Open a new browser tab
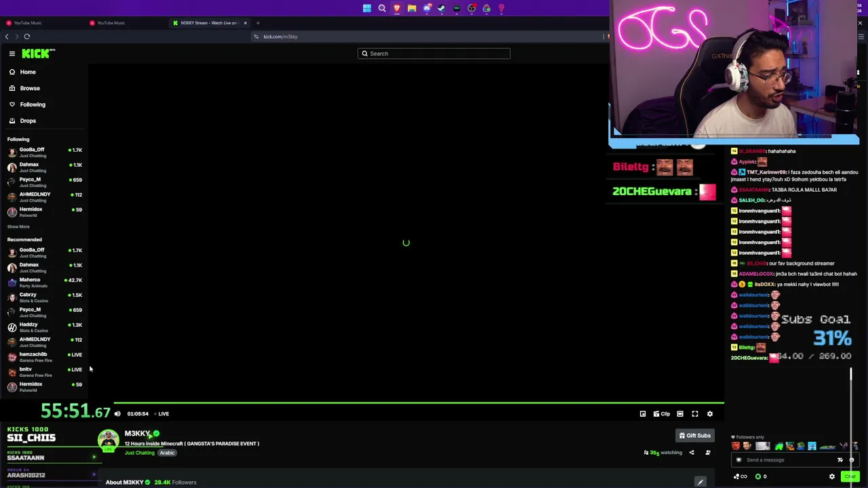Viewport: 868px width, 488px height. click(258, 23)
